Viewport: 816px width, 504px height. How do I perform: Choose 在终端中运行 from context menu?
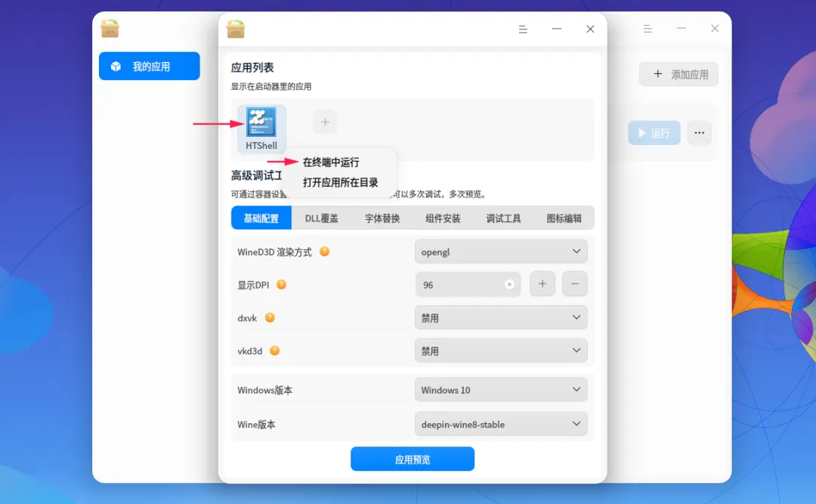331,162
